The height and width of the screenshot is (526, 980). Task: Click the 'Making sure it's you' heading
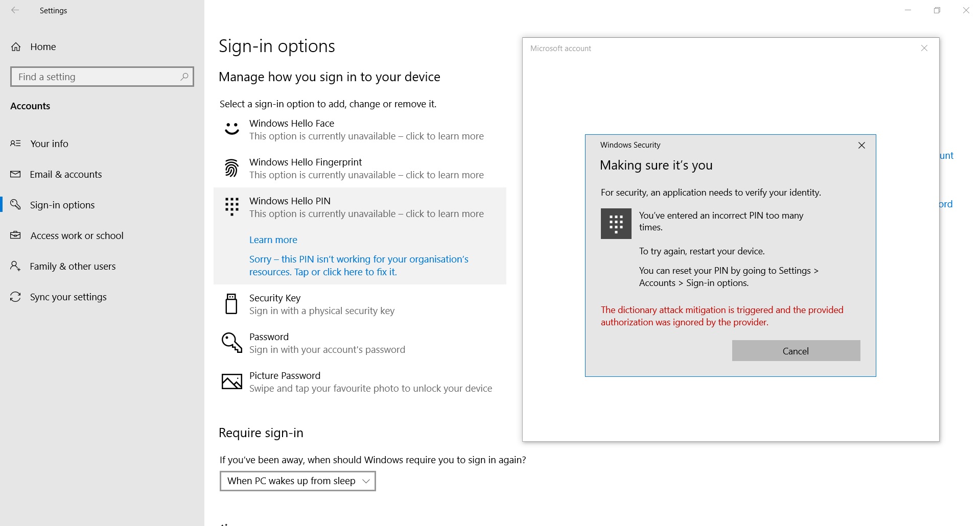(x=656, y=165)
